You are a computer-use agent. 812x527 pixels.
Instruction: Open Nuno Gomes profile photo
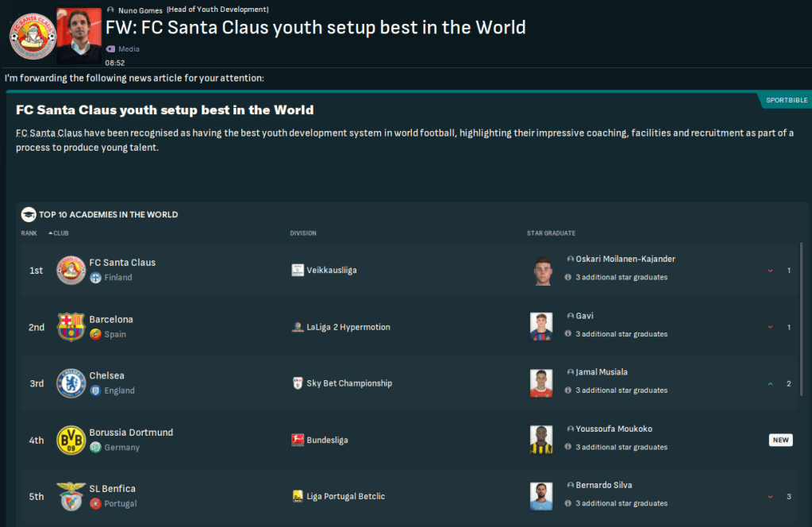[x=79, y=37]
